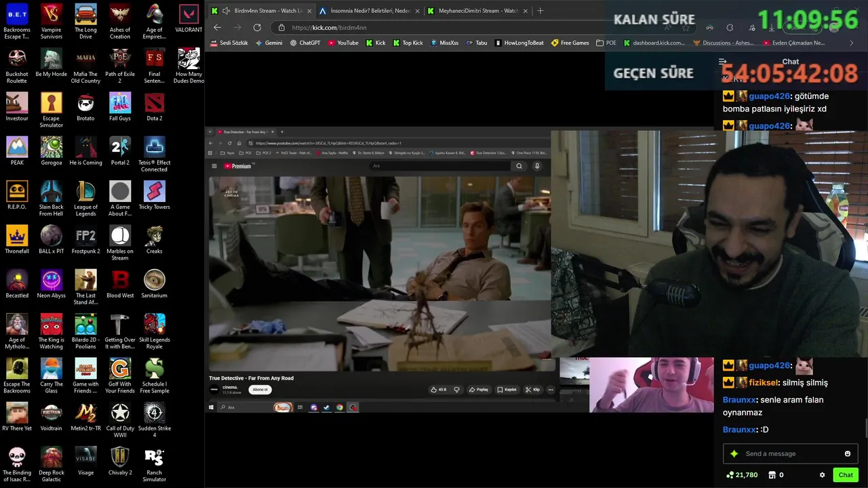Viewport: 868px width, 488px height.
Task: Select the Tetris Effect Connected icon
Action: click(x=154, y=154)
